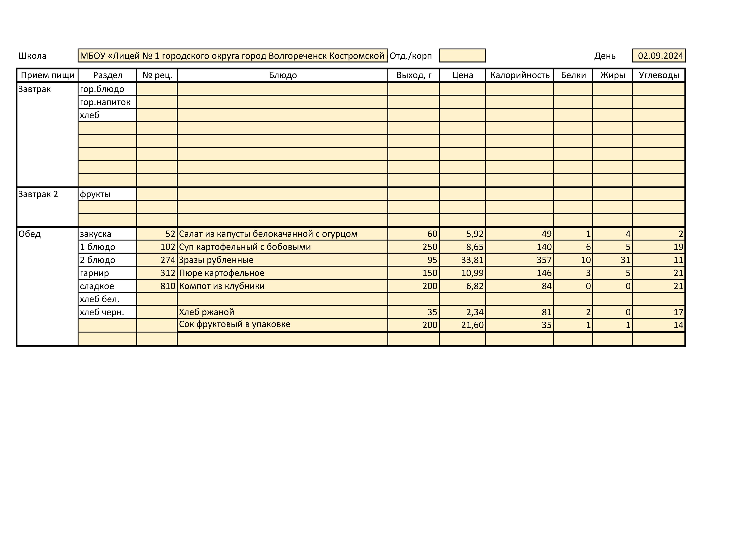Select the 'гарнир' section cell

point(107,273)
